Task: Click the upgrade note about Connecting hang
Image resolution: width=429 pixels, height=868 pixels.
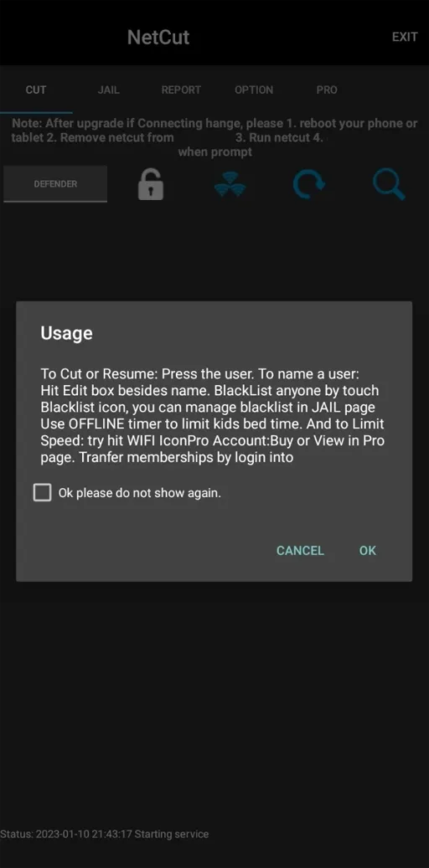Action: click(x=214, y=137)
